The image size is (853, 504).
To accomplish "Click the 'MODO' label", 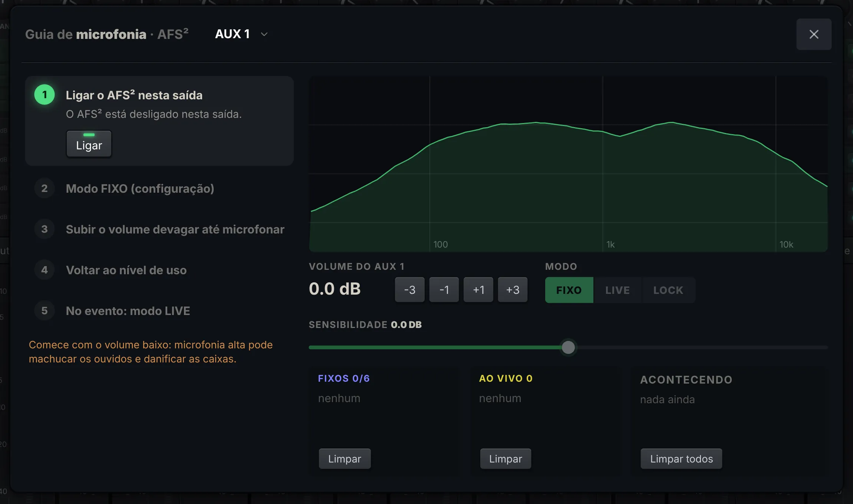I will [561, 266].
